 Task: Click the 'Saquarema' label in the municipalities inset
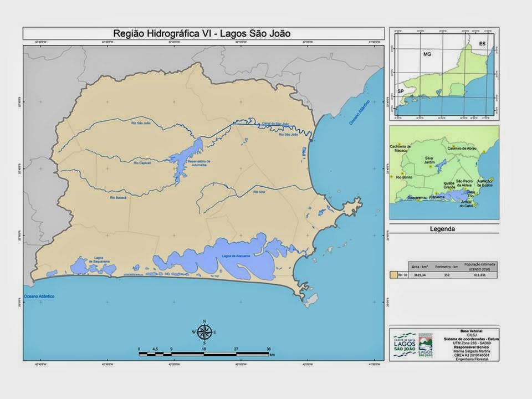416,197
